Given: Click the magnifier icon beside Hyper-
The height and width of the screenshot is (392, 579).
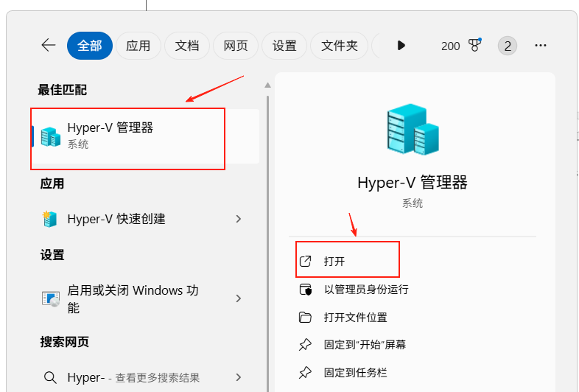Looking at the screenshot, I should coord(50,377).
